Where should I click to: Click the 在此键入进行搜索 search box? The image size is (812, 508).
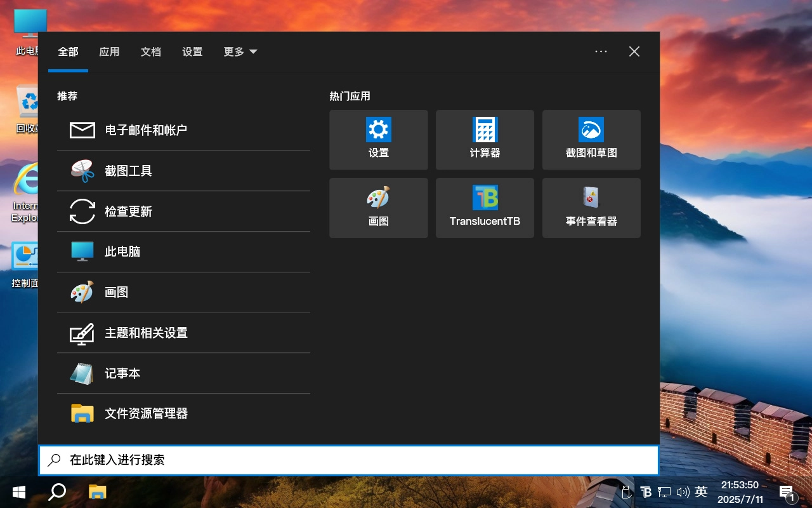pos(349,460)
